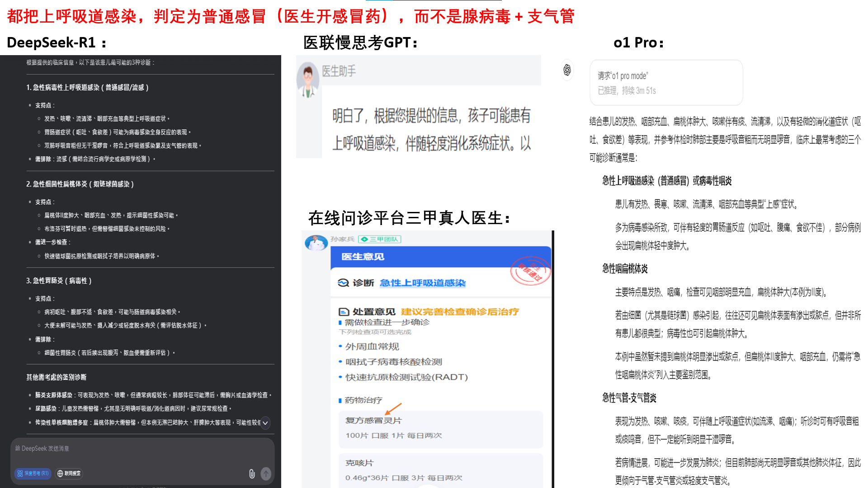Select the 医生助手 header label
Viewport: 868px width, 488px height.
pos(339,71)
